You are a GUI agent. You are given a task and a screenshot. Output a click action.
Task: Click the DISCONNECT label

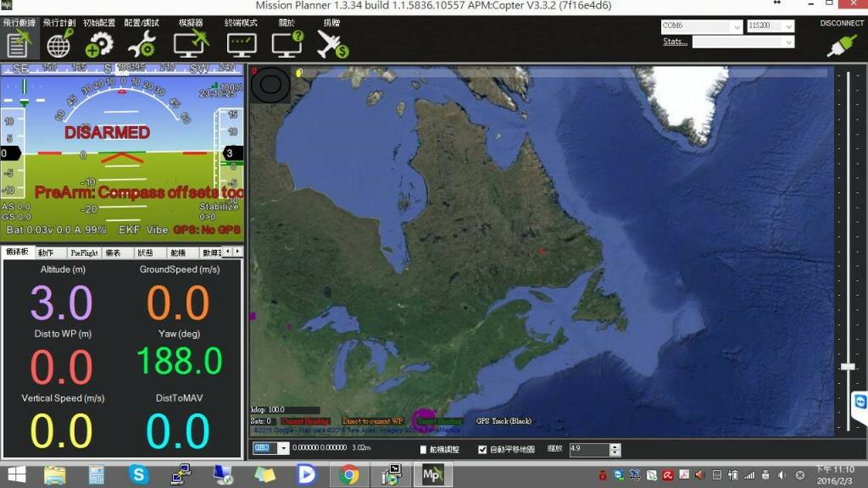click(842, 23)
